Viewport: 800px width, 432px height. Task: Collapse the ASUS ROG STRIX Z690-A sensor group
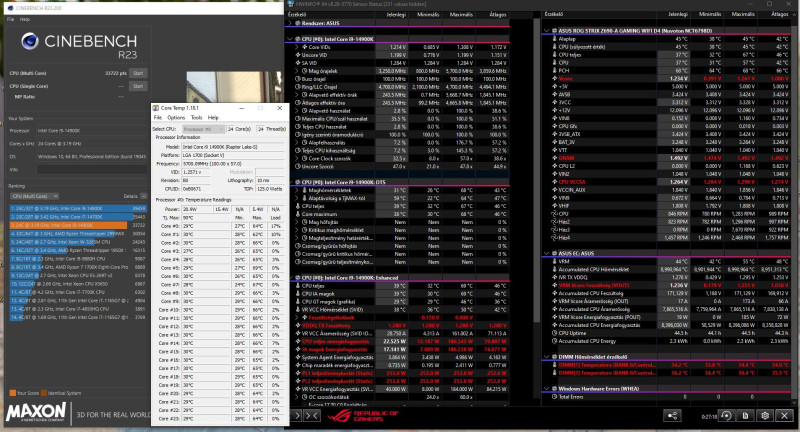pyautogui.click(x=546, y=31)
